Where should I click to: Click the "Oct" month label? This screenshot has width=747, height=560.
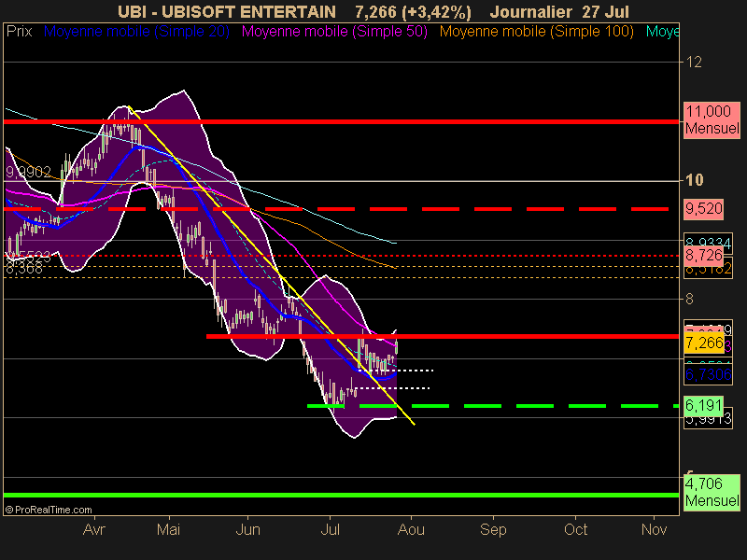point(575,529)
